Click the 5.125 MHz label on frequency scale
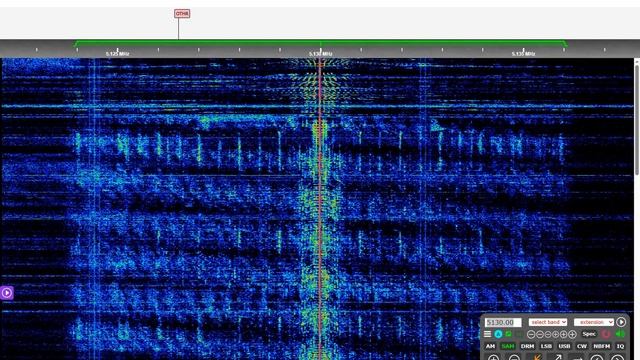 coord(117,53)
